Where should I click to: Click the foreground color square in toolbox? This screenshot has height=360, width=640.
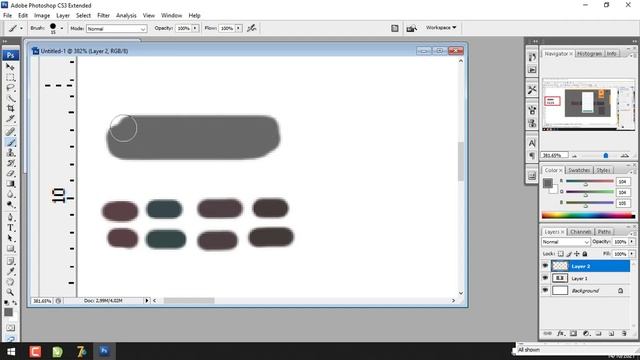point(8,312)
